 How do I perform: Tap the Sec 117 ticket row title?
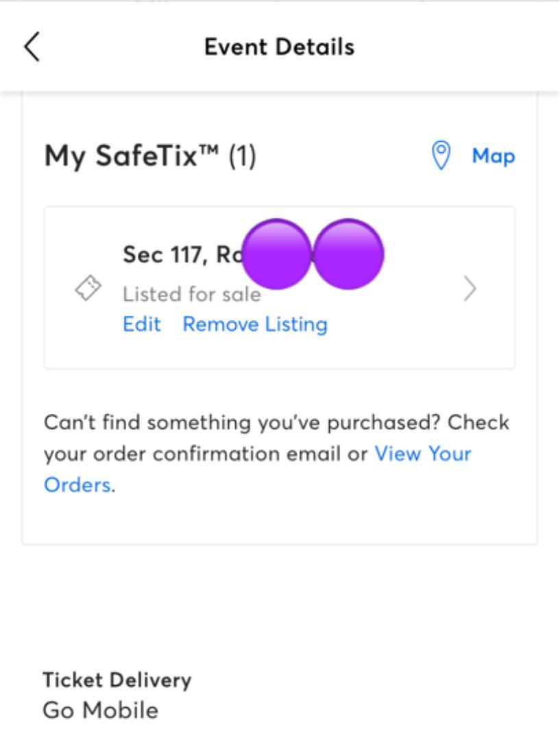coord(183,254)
